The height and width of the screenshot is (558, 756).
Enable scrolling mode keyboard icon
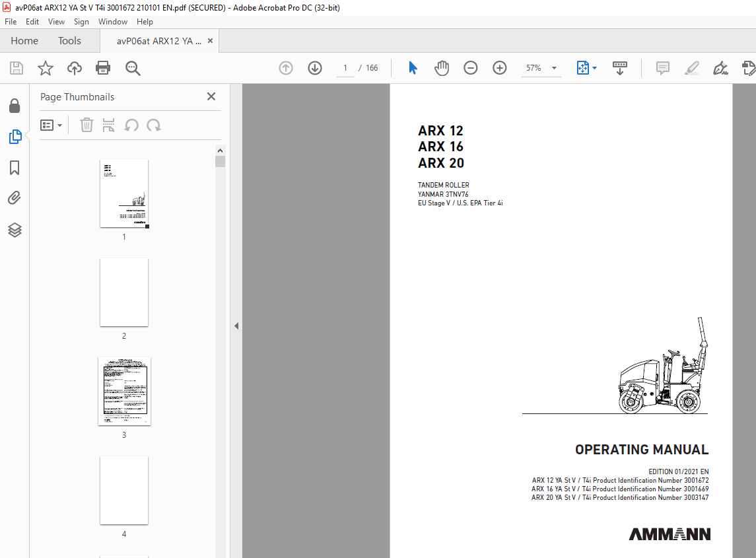(x=619, y=68)
